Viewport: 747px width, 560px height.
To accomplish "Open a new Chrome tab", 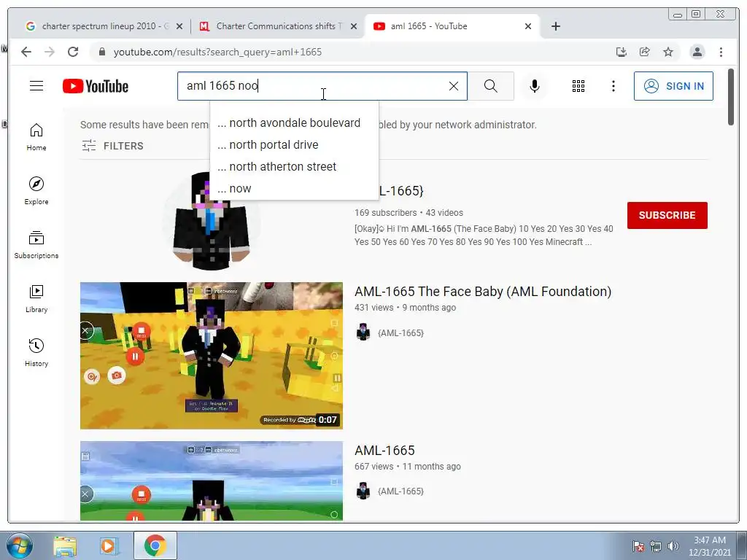I will pos(555,26).
